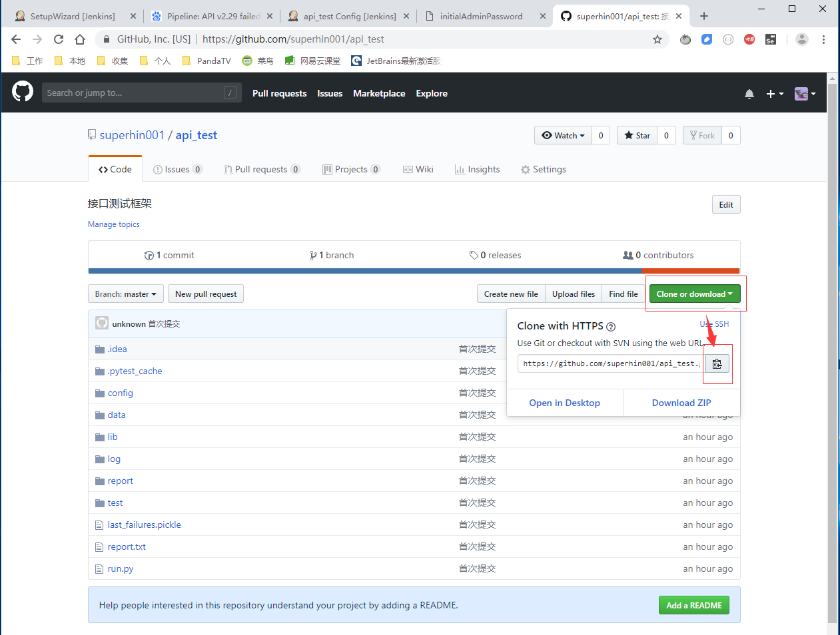Image resolution: width=840 pixels, height=635 pixels.
Task: Open the data folder
Action: 117,415
